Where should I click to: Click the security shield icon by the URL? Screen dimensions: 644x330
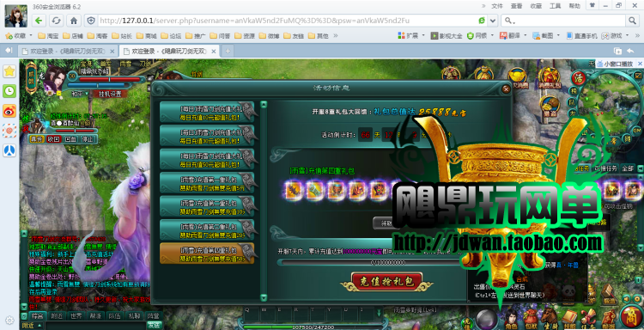pos(91,21)
